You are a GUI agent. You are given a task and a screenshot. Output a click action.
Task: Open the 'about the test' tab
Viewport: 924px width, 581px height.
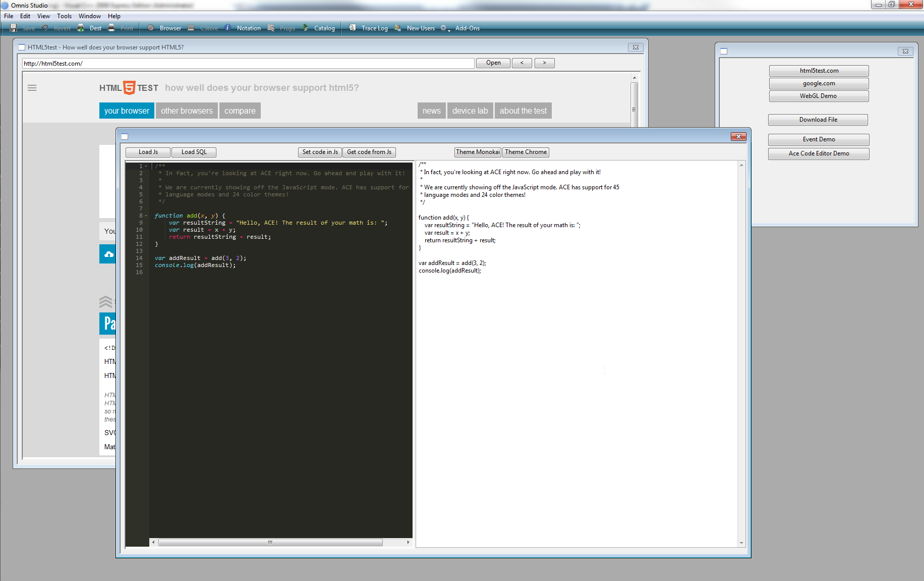click(x=523, y=111)
